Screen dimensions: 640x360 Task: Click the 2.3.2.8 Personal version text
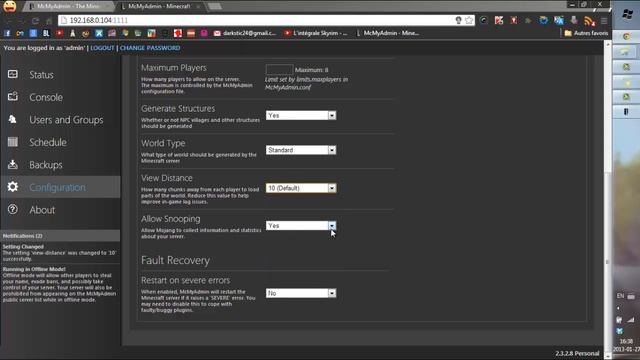point(577,353)
